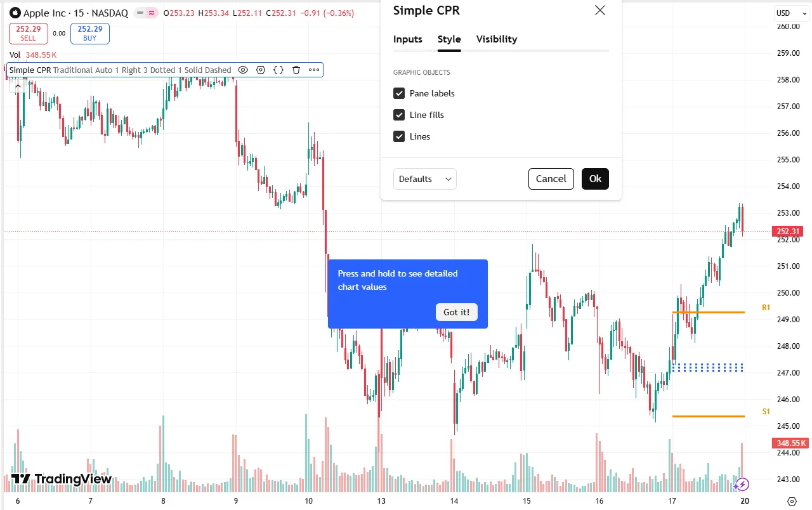Open chart settings hexagon icon in bottom corner
Image resolution: width=812 pixels, height=510 pixels.
(x=792, y=500)
